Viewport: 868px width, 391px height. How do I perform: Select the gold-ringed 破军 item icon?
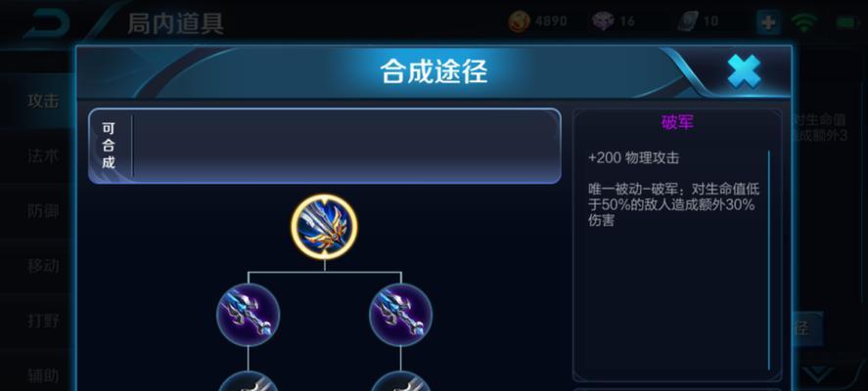[x=324, y=227]
